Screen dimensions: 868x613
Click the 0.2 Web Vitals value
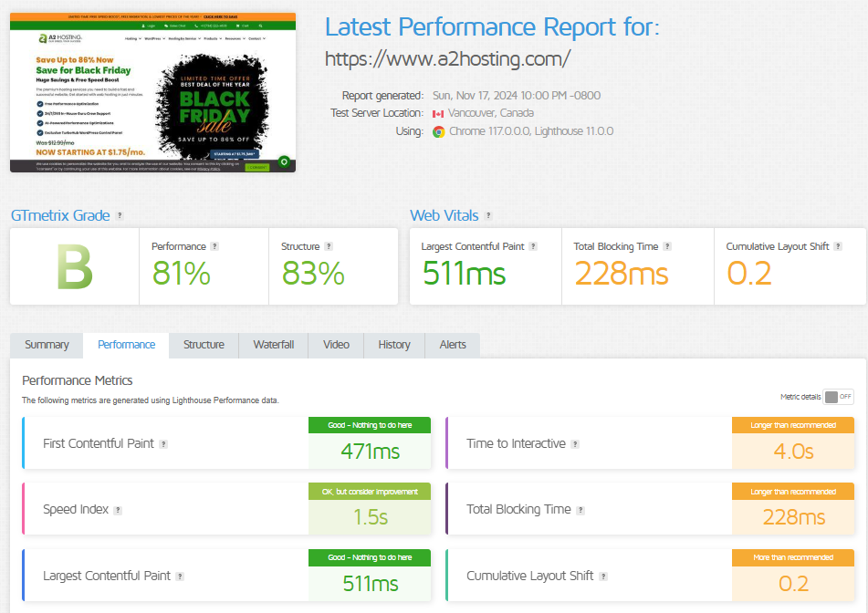click(749, 274)
